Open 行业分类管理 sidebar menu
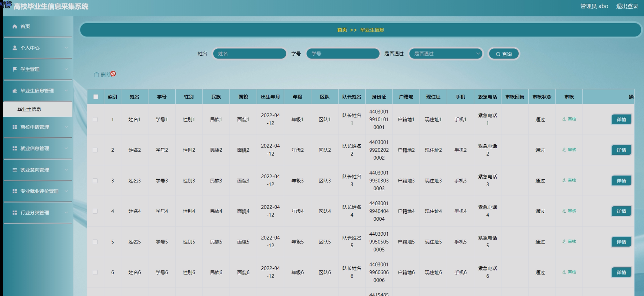 38,212
